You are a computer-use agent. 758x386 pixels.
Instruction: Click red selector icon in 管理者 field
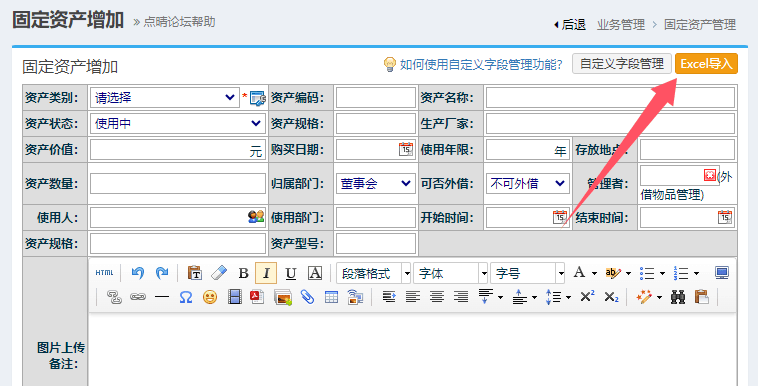(710, 175)
